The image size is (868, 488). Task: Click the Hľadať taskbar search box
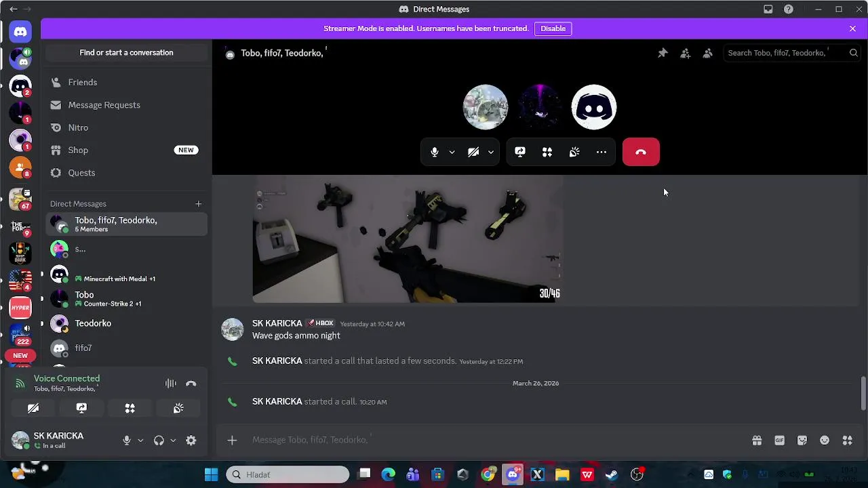click(288, 474)
